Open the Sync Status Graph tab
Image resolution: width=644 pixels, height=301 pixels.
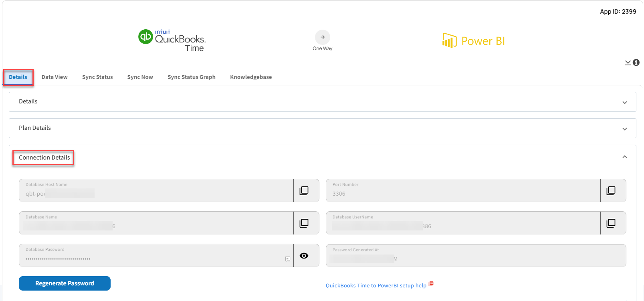192,77
